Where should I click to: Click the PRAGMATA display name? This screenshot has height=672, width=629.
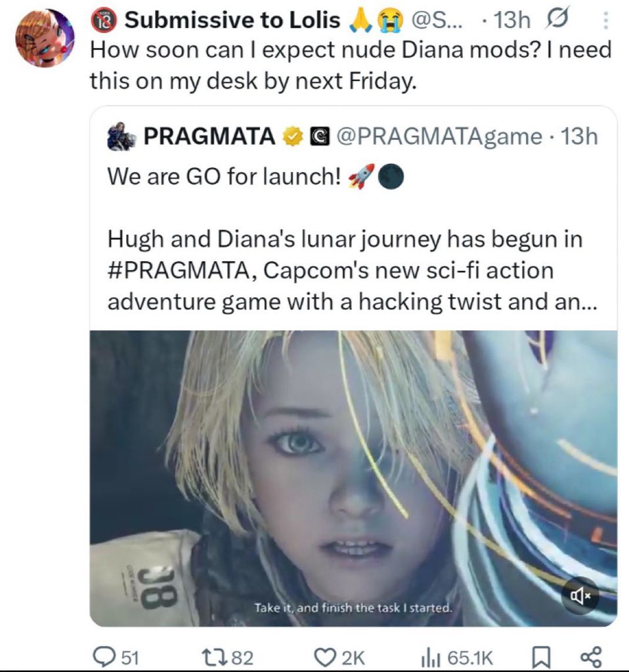click(x=208, y=136)
